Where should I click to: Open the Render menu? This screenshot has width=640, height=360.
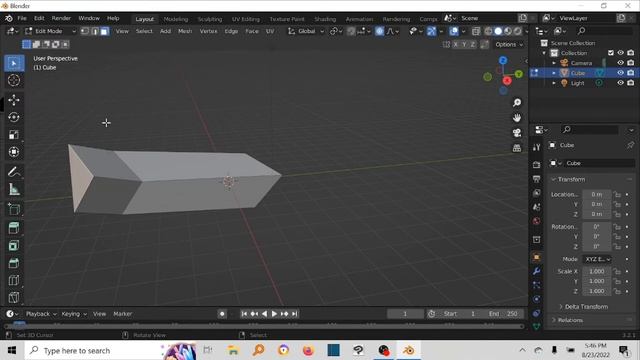click(x=61, y=18)
